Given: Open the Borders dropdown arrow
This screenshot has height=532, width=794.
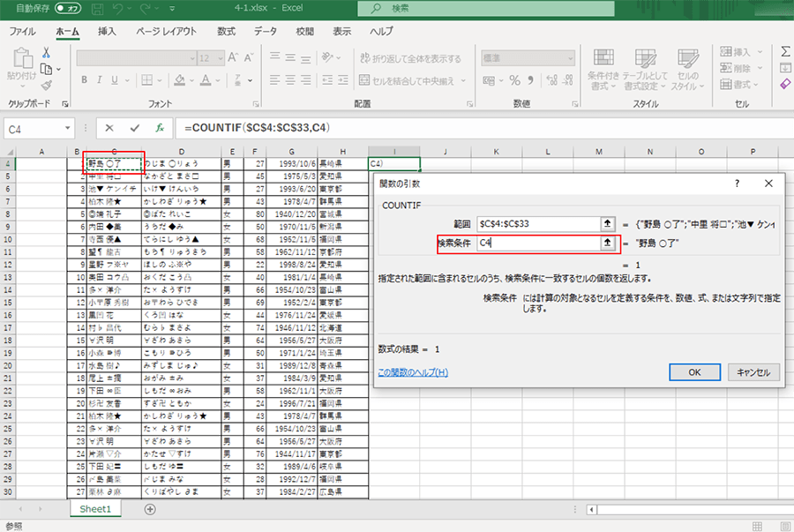Looking at the screenshot, I should [x=160, y=80].
